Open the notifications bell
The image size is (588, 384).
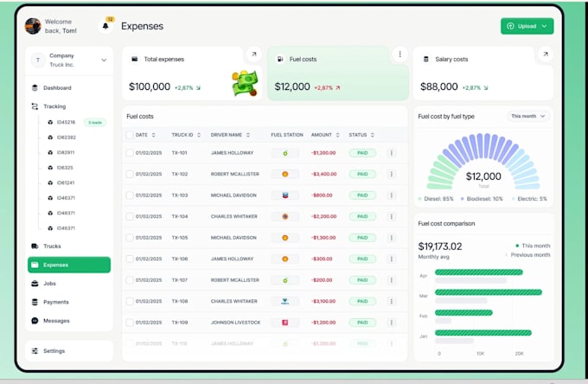tap(105, 26)
